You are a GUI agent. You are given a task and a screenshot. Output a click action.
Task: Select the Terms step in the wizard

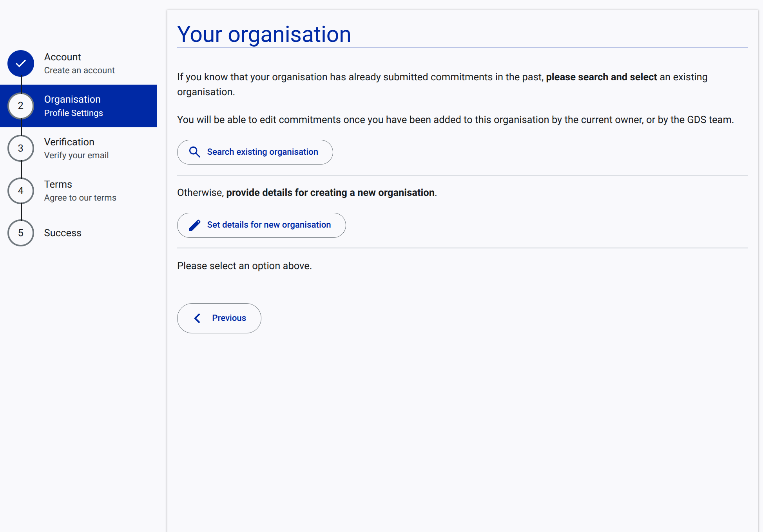click(x=58, y=184)
